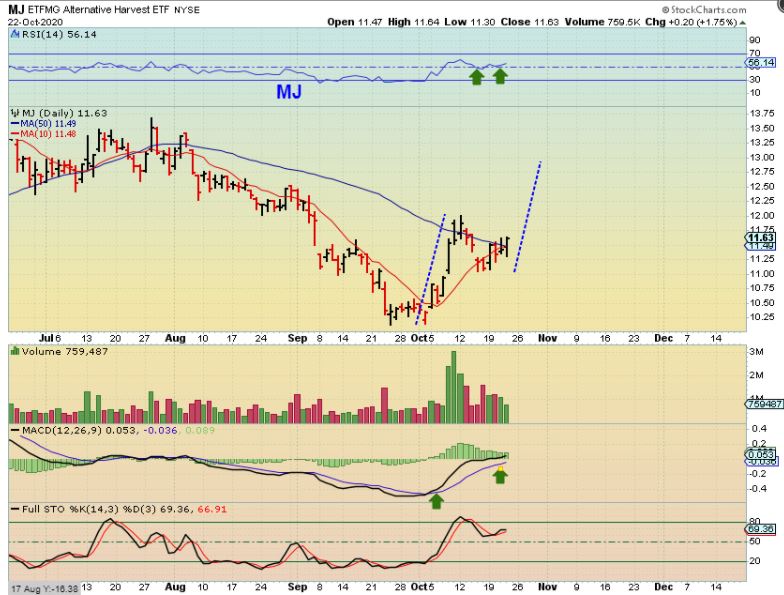This screenshot has height=595, width=784.
Task: Select the MA(50) 11.49 legend entry
Action: (x=44, y=124)
